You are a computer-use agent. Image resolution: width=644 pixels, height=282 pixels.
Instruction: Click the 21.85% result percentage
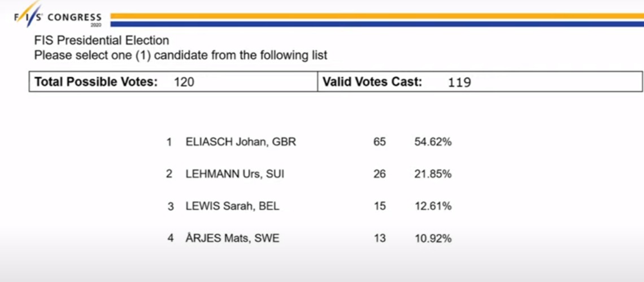point(433,174)
